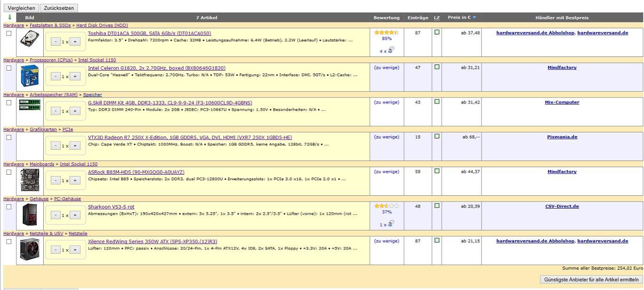Viewport: 644px width, 290px height.
Task: Decrease quantity of G.Skill DIMM Kit
Action: (56, 111)
